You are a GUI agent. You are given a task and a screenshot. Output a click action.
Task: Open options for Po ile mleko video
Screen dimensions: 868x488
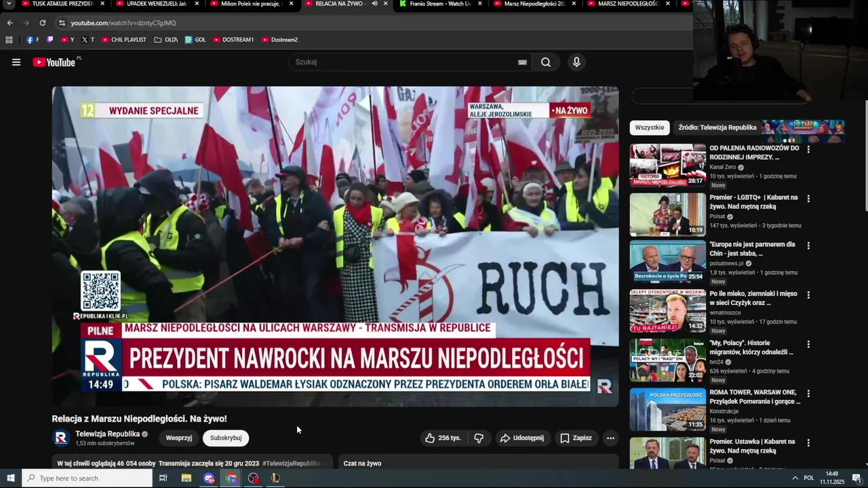click(x=808, y=296)
